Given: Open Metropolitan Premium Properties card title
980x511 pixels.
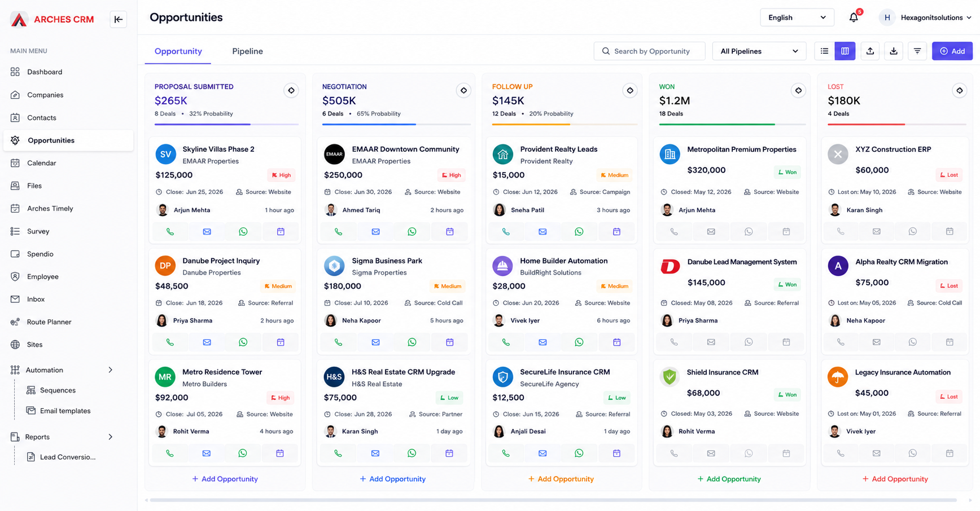Looking at the screenshot, I should click(x=741, y=149).
